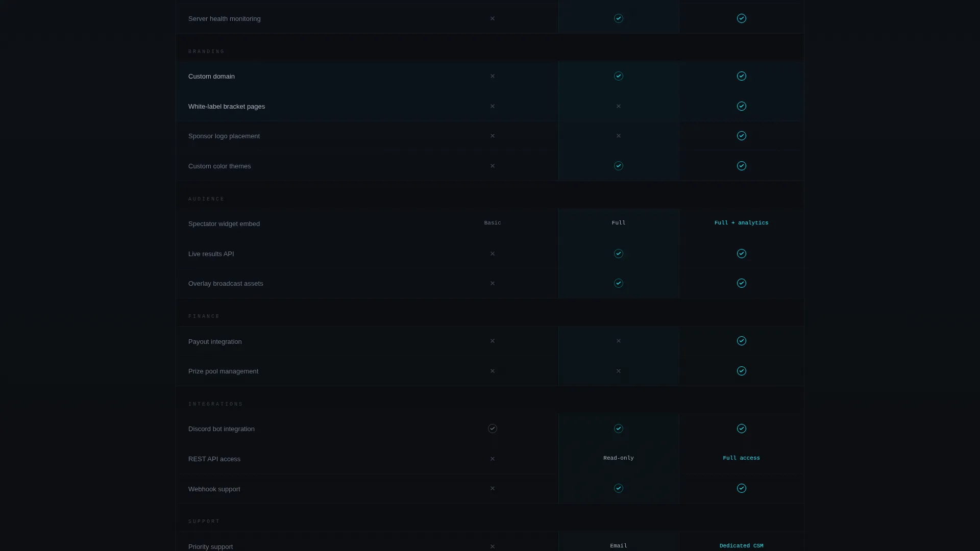980x551 pixels.
Task: Click the 'Server health monitoring' row label
Action: [x=225, y=19]
